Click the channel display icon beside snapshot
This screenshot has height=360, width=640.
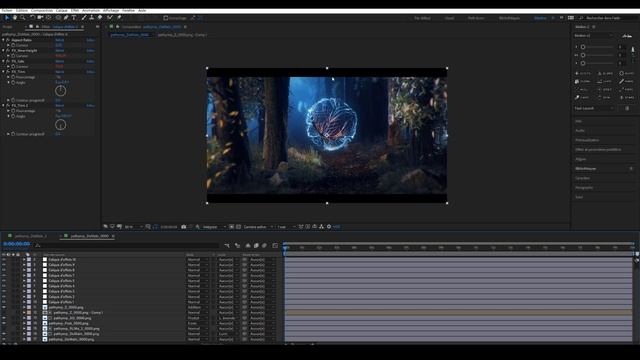[198, 227]
